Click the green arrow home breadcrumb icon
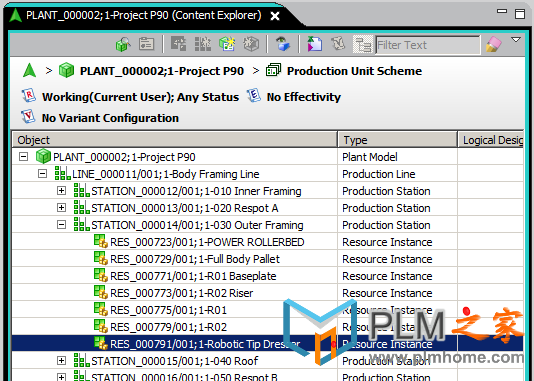This screenshot has width=534, height=381. (30, 70)
